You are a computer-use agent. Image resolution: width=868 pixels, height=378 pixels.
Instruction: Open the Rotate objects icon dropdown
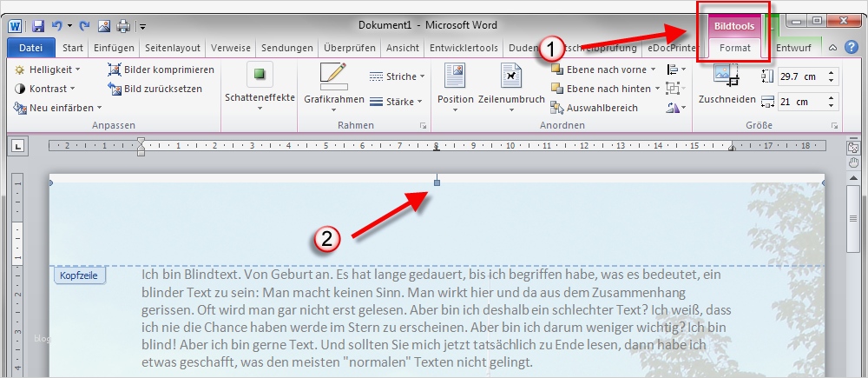click(676, 108)
